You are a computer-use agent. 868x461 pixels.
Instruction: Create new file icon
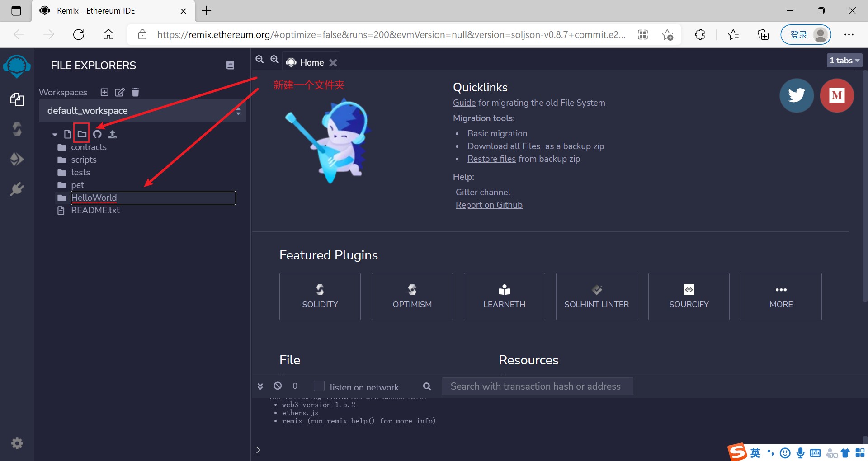tap(67, 134)
